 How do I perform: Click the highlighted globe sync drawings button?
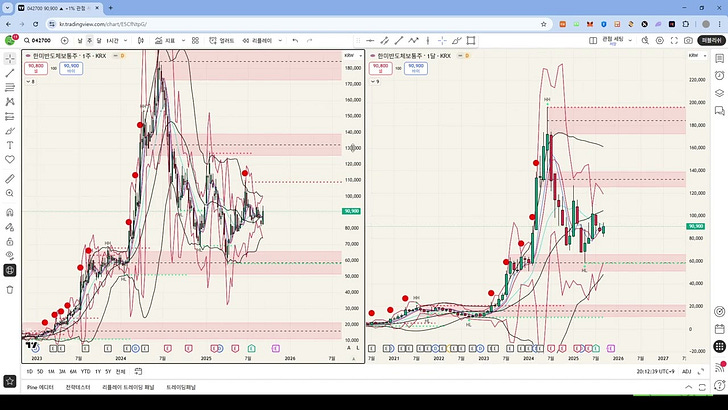pos(10,270)
